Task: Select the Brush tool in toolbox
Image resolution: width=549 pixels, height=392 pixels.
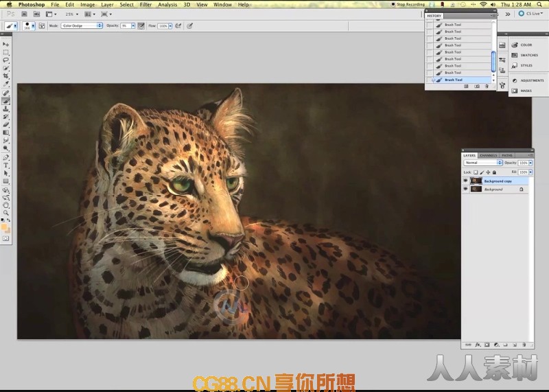Action: [x=5, y=101]
